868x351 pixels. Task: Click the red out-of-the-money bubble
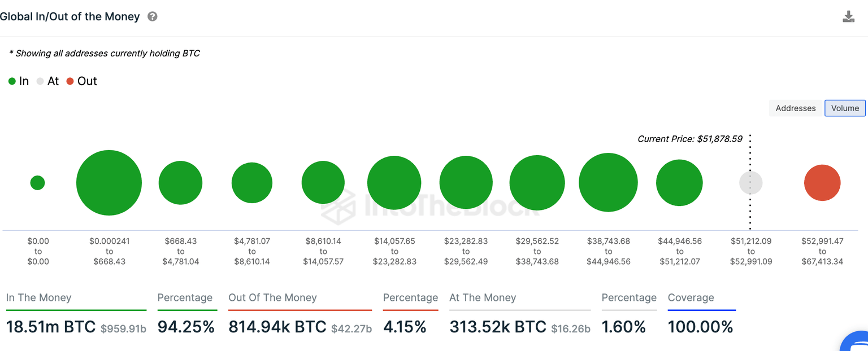tap(822, 182)
